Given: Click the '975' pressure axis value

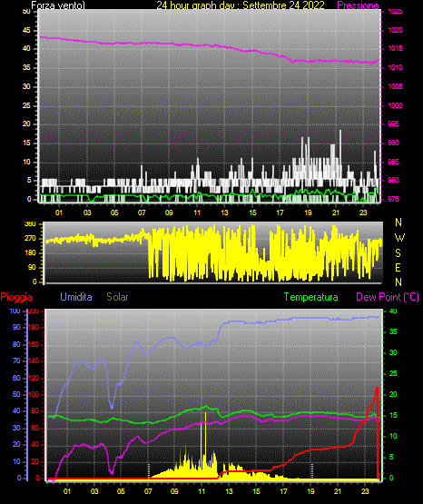Looking at the screenshot, I should click(393, 199).
